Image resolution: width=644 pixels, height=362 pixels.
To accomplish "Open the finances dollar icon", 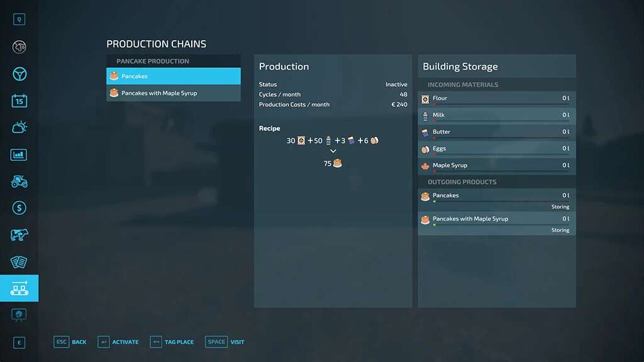I will click(x=19, y=208).
